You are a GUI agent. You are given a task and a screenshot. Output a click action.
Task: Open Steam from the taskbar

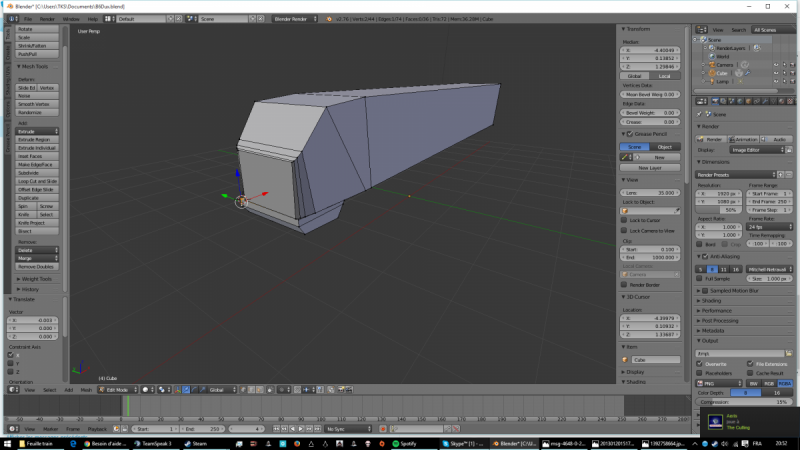pos(195,444)
